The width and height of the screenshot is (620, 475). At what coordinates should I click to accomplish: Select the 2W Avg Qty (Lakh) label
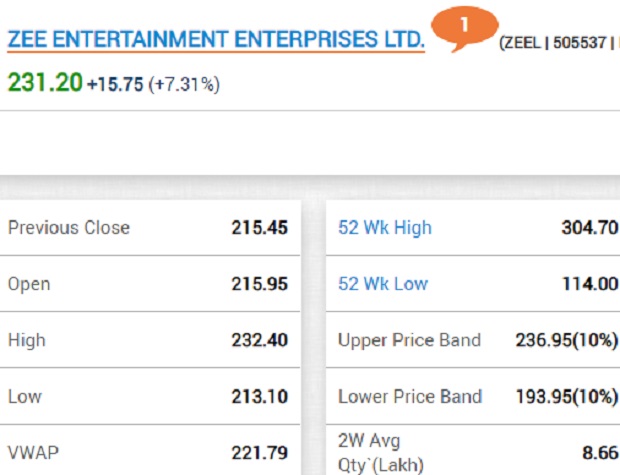382,452
